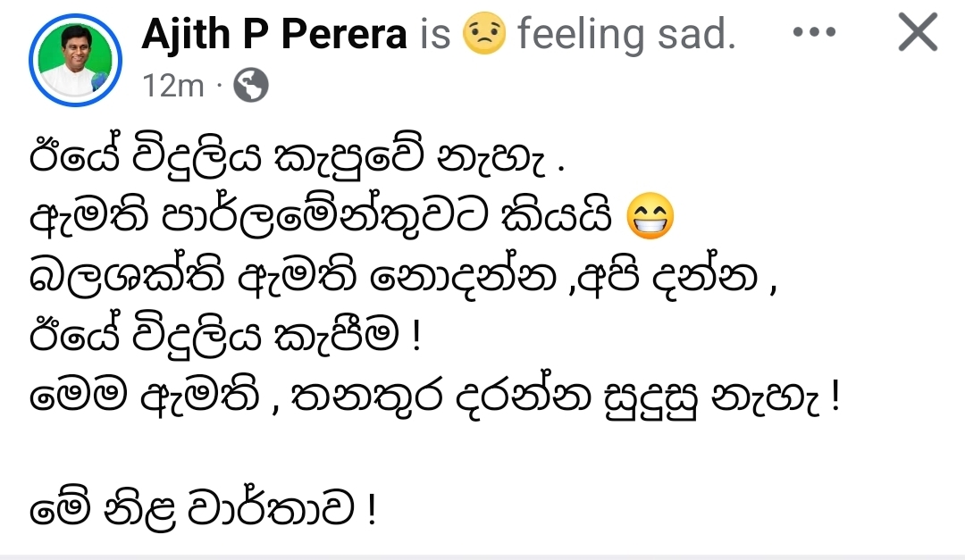
Task: Click the 12m post timestamp
Action: click(173, 86)
